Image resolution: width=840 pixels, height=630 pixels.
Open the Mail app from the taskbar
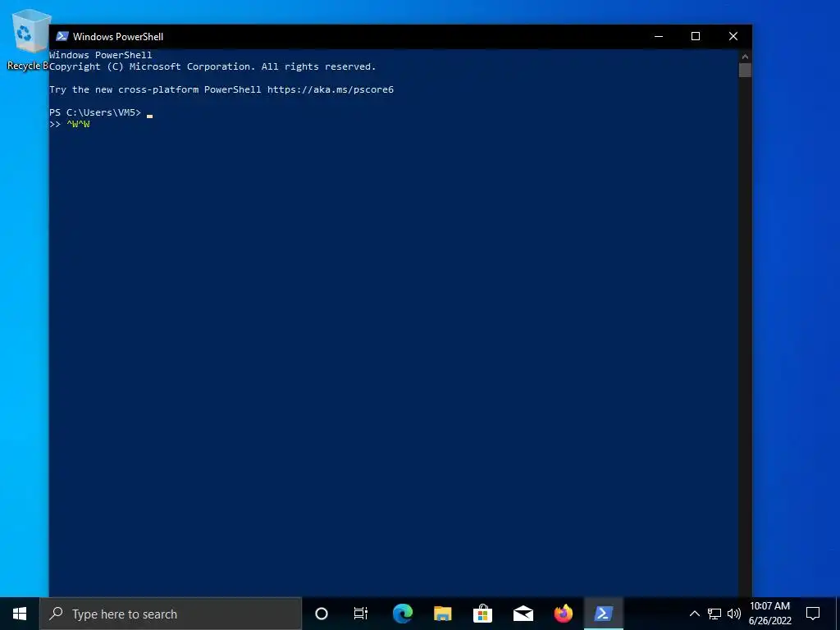pos(523,614)
